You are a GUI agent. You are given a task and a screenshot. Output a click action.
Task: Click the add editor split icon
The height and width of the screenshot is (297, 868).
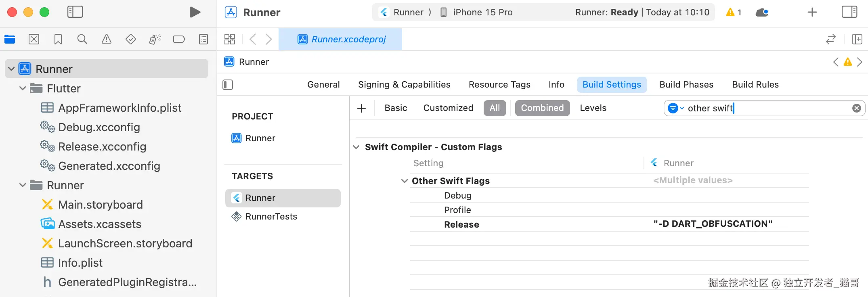(x=857, y=39)
